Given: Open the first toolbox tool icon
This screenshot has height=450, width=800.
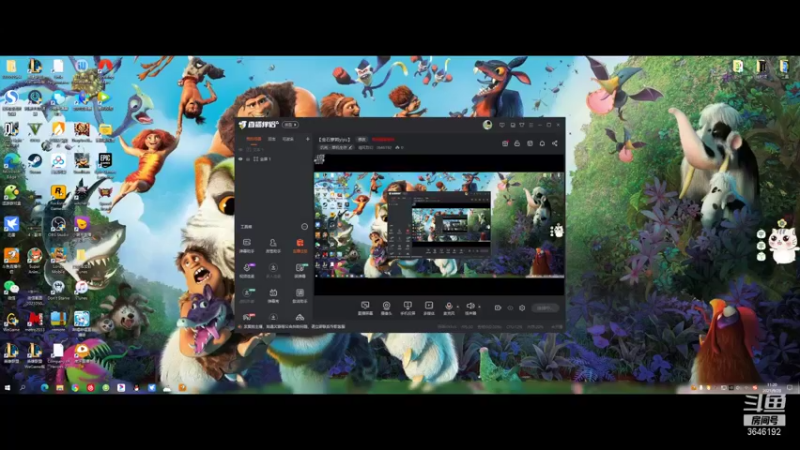Looking at the screenshot, I should pos(247,245).
